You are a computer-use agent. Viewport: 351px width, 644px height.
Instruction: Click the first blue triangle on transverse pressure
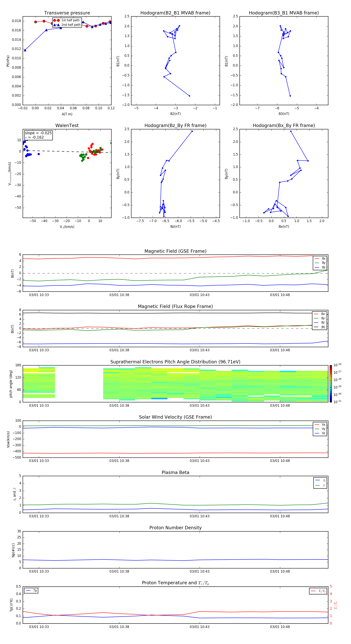point(25,50)
